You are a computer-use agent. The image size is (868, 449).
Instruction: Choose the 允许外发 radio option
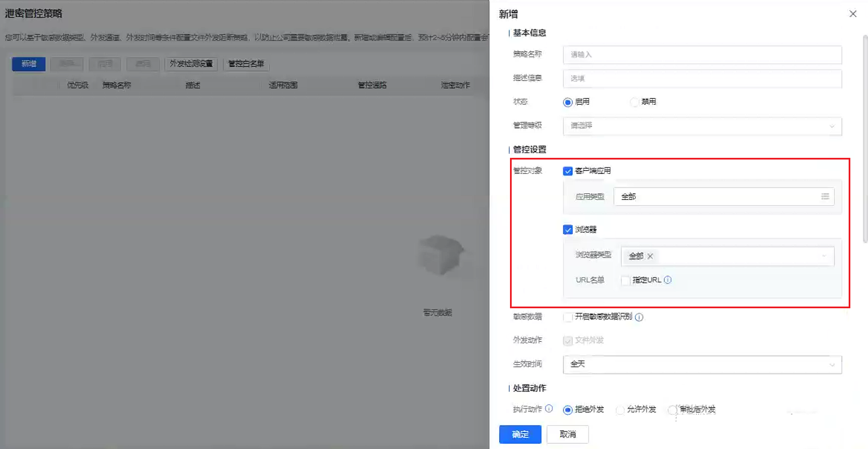(620, 410)
